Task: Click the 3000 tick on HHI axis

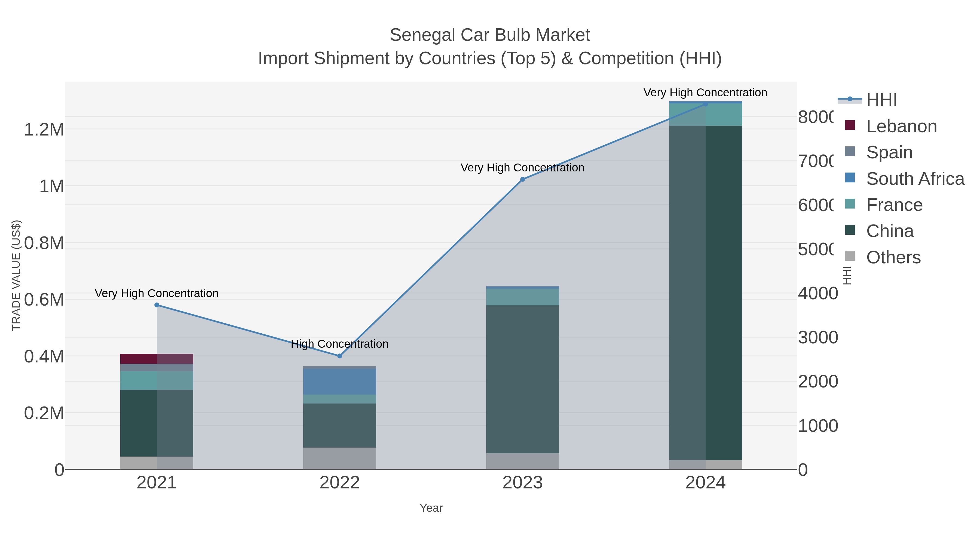Action: click(818, 338)
